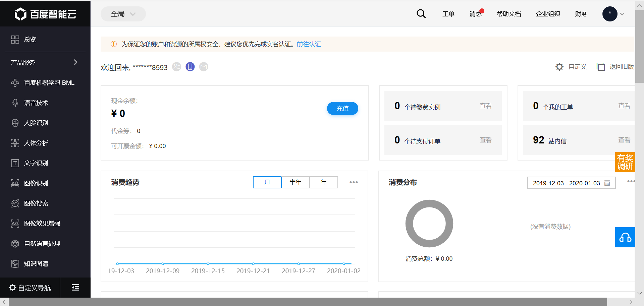Click the 百度智能云 logo

coord(45,14)
